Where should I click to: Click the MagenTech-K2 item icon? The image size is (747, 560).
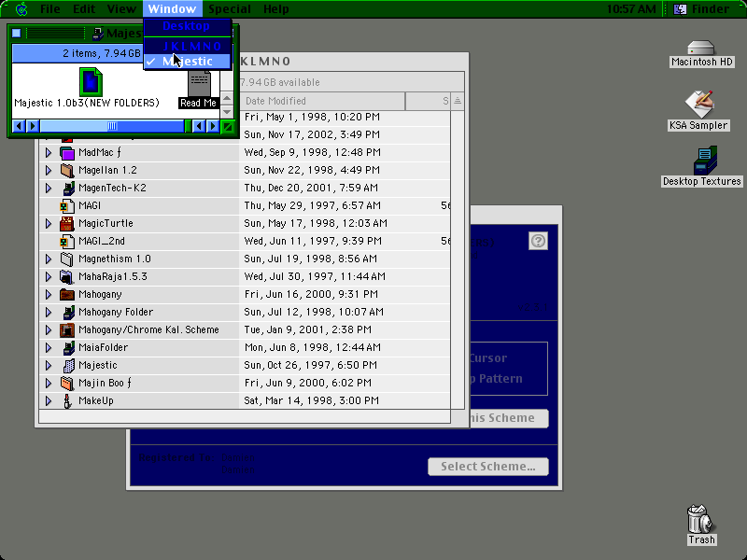click(x=68, y=189)
